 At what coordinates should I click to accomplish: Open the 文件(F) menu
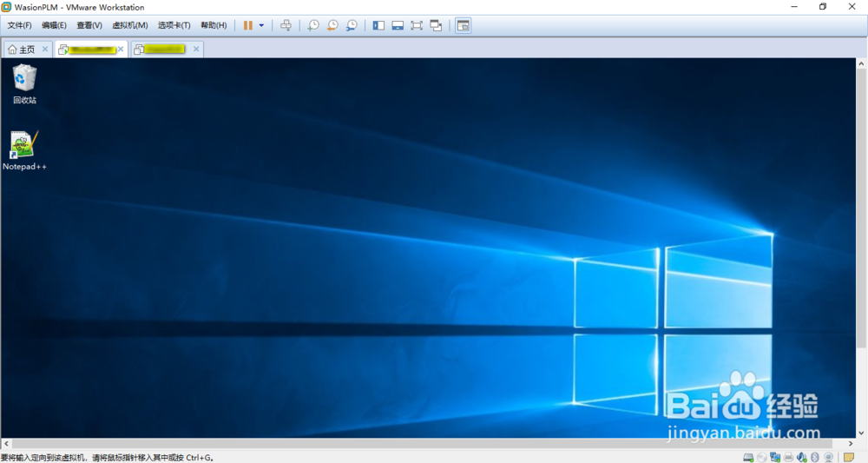click(x=19, y=25)
